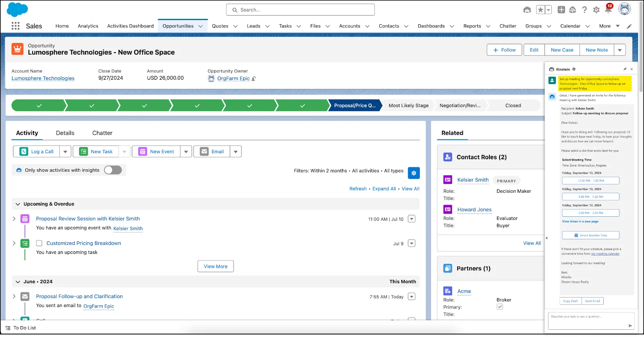
Task: Open timeline filter settings gear icon
Action: click(414, 173)
